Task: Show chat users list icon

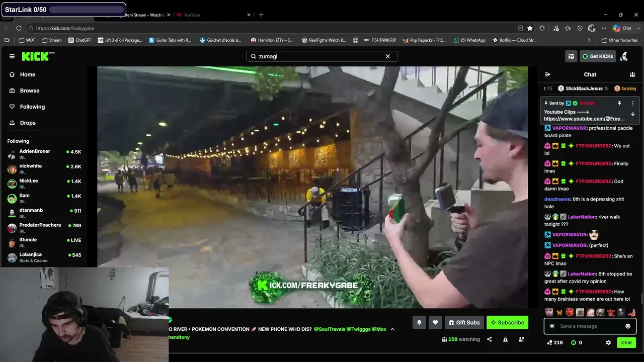Action: (x=632, y=74)
